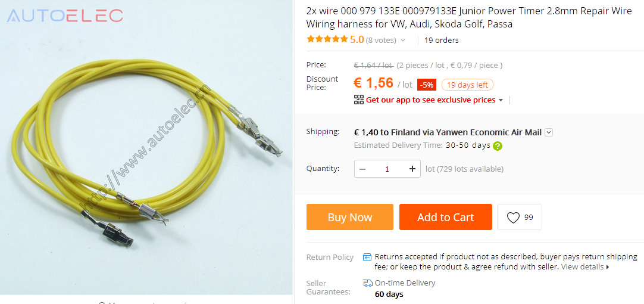Click the heart wishlist icon
Image resolution: width=644 pixels, height=304 pixels.
pos(513,217)
